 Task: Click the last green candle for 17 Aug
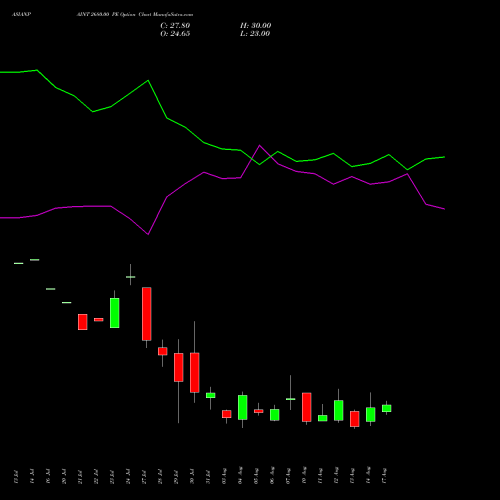387,408
